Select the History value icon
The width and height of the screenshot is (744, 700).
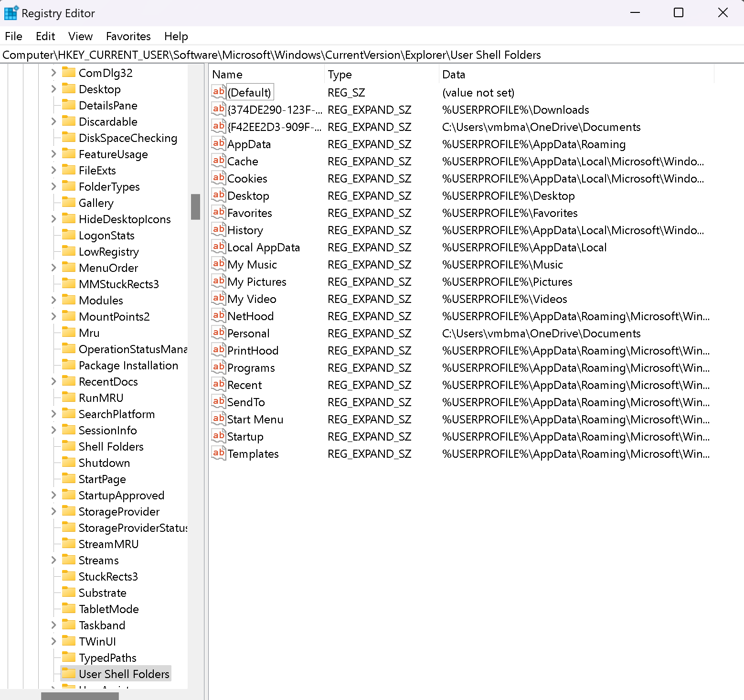pos(218,230)
